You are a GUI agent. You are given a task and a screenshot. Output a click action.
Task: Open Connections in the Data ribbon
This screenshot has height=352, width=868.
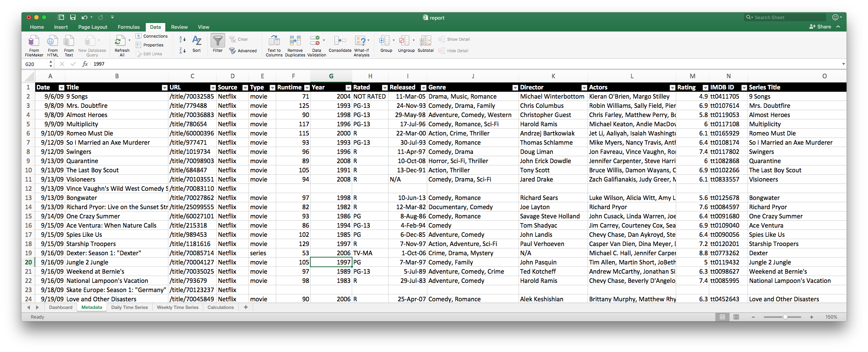coord(152,36)
